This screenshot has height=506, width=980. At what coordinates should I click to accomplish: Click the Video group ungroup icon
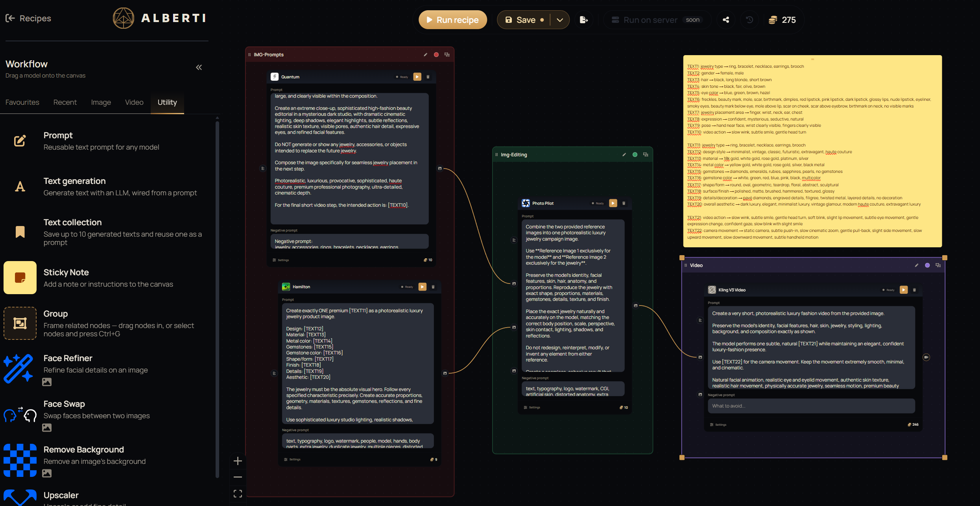point(938,265)
